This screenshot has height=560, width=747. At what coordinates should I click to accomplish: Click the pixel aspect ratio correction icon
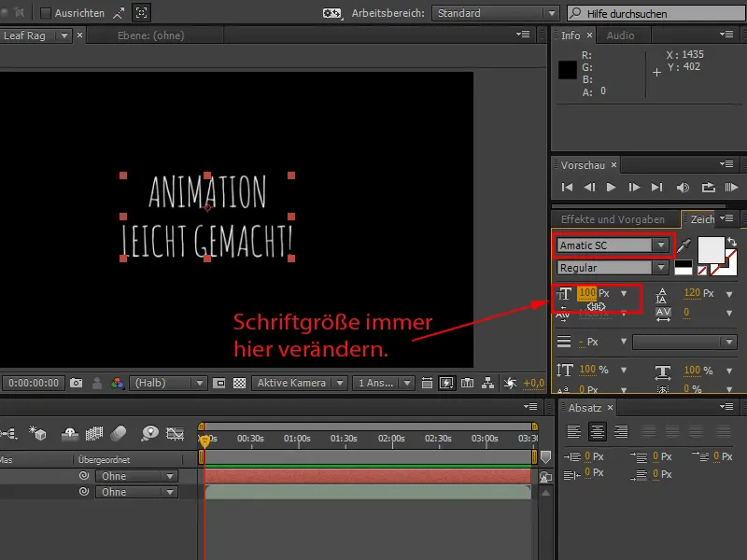click(x=428, y=383)
